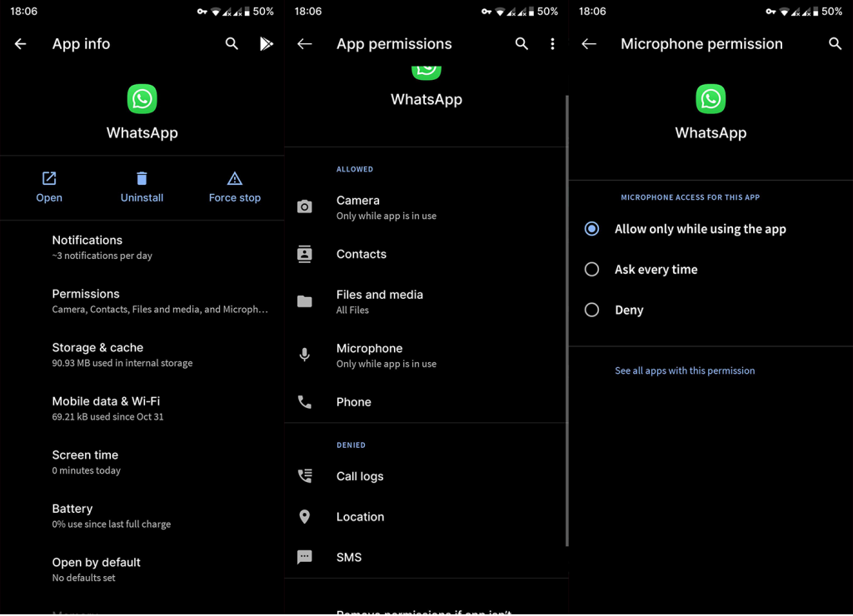This screenshot has width=853, height=616.
Task: Tap the Force stop button label
Action: point(234,198)
